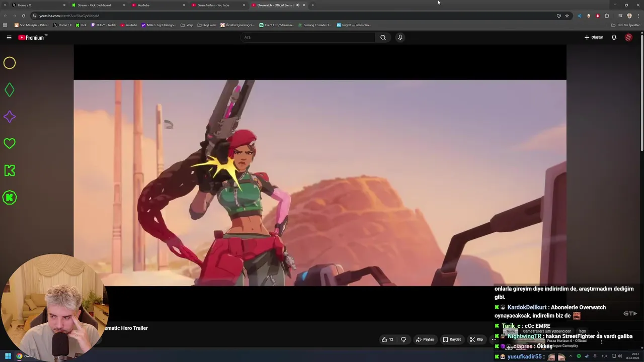Open the YouTube account avatar menu
The height and width of the screenshot is (362, 644).
click(628, 37)
